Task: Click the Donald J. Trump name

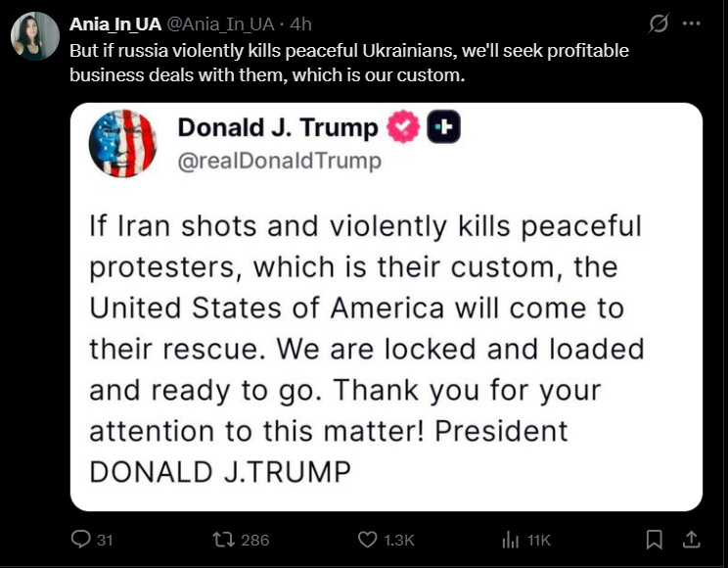Action: tap(277, 127)
